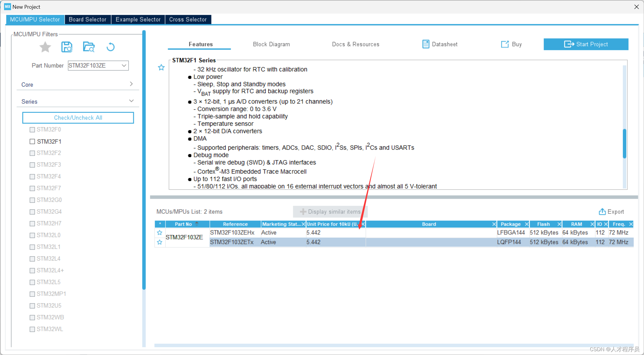Remove the Flash column via its X
The height and width of the screenshot is (355, 644).
(x=559, y=224)
